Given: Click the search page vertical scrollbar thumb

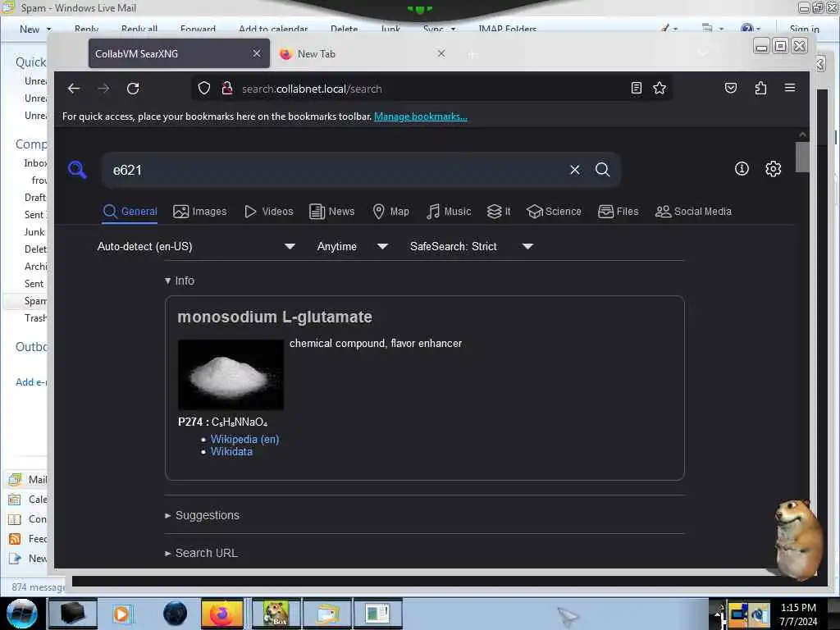Looking at the screenshot, I should pos(802,157).
